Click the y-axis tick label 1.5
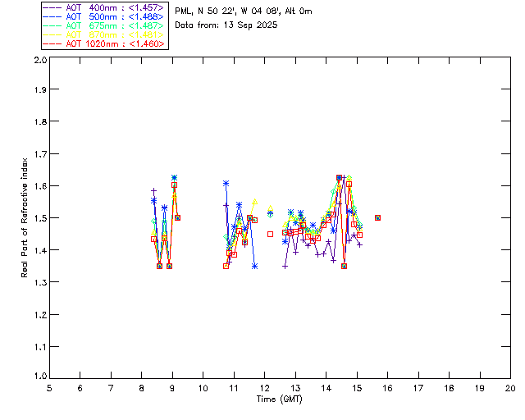The height and width of the screenshot is (420, 525). 40,218
